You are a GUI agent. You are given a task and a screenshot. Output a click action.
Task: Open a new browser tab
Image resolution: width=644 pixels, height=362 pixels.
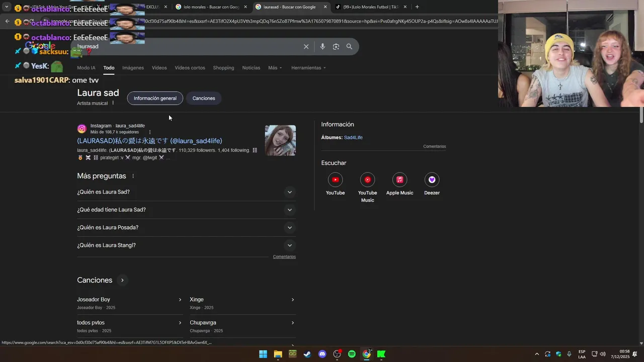coord(417,7)
